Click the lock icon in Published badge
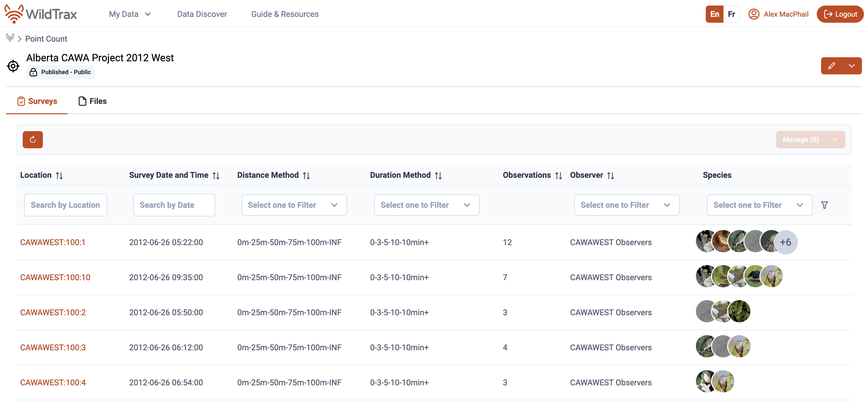Screen dimensions: 868x402 (x=33, y=72)
